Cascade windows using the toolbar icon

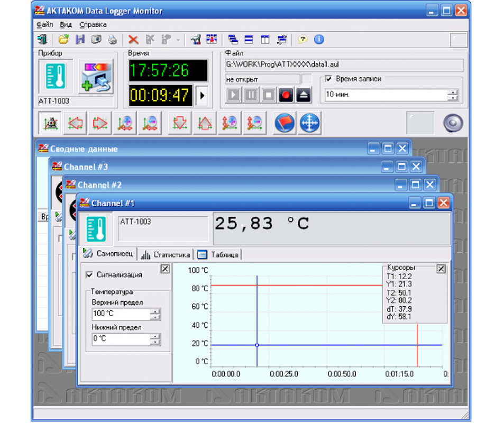pos(233,40)
